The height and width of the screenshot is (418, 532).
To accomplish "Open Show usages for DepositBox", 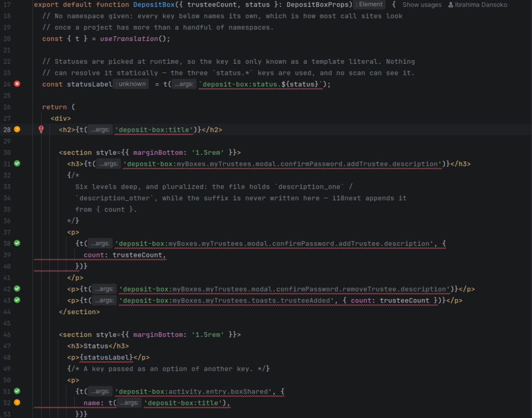I will tap(422, 5).
